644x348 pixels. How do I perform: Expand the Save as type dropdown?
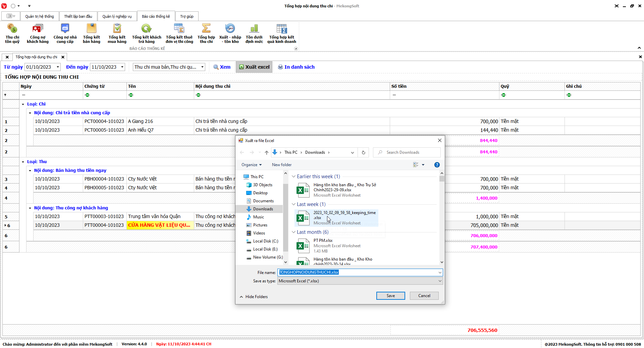coord(440,281)
